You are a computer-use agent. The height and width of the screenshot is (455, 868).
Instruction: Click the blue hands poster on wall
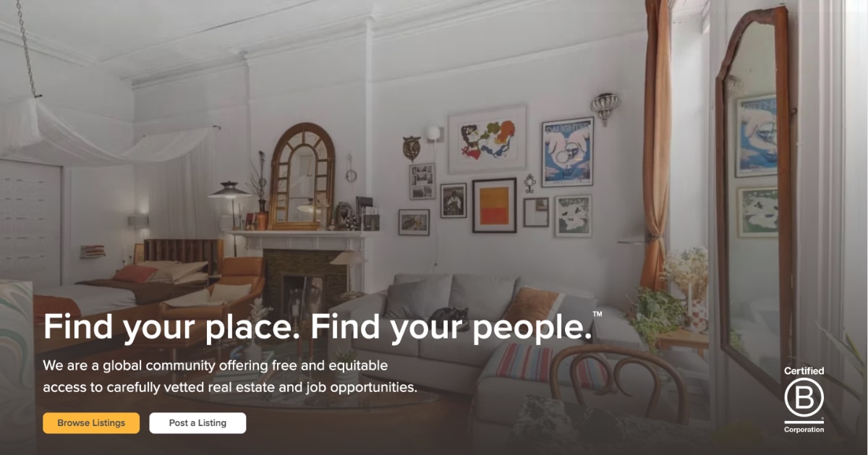pos(568,152)
